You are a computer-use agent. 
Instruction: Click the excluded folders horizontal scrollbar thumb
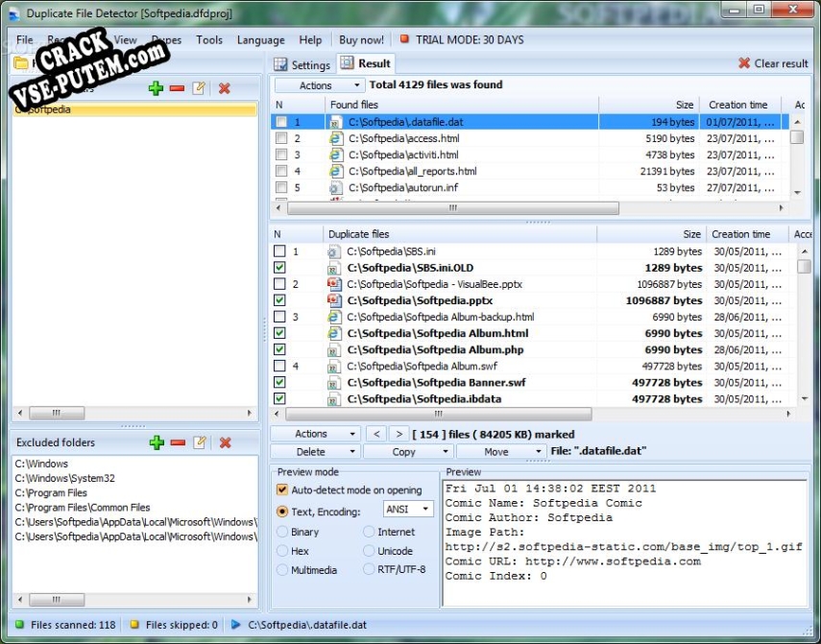tap(57, 599)
